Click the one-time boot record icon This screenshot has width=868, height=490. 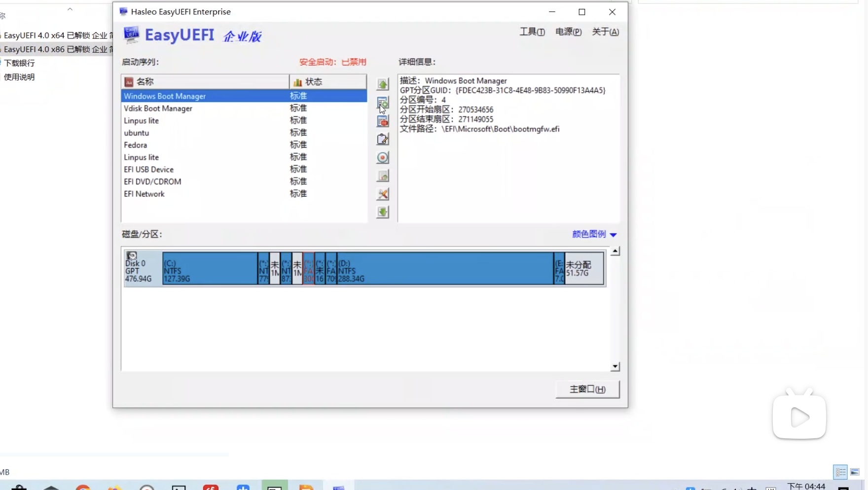[383, 157]
